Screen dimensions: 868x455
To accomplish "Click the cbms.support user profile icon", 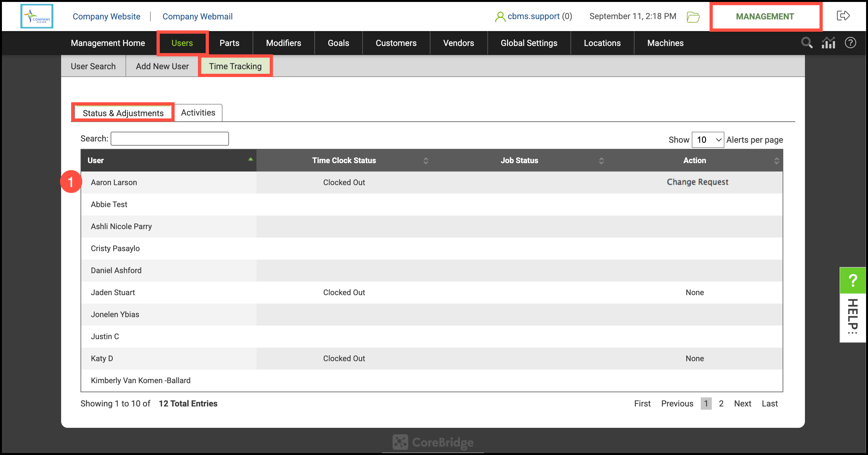I will (500, 17).
